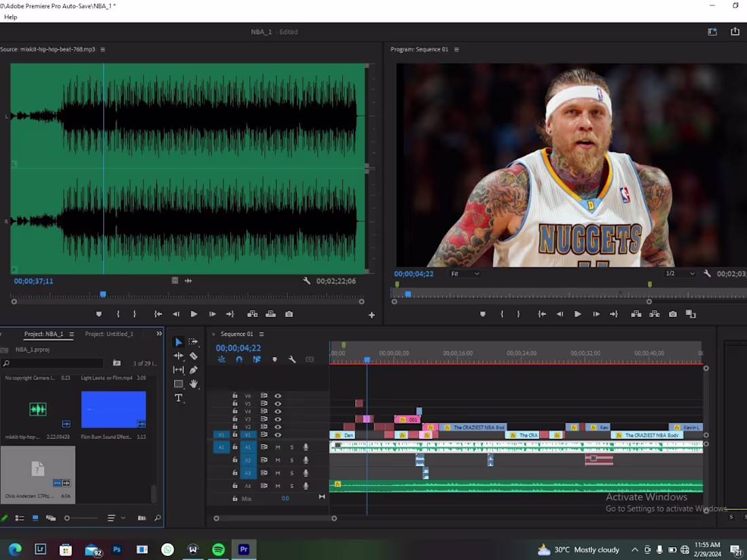Mute audio track A1
Image resolution: width=747 pixels, height=560 pixels.
click(278, 447)
